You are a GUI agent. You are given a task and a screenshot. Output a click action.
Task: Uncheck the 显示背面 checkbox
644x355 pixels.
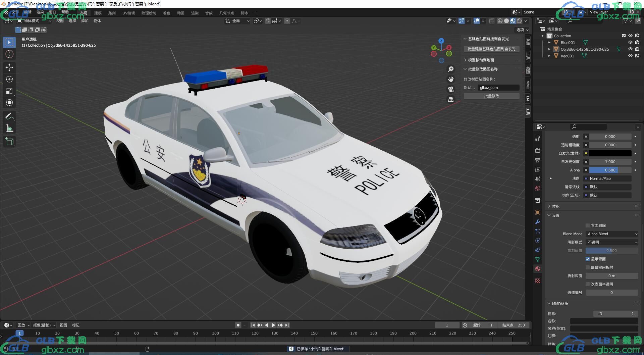click(x=588, y=259)
